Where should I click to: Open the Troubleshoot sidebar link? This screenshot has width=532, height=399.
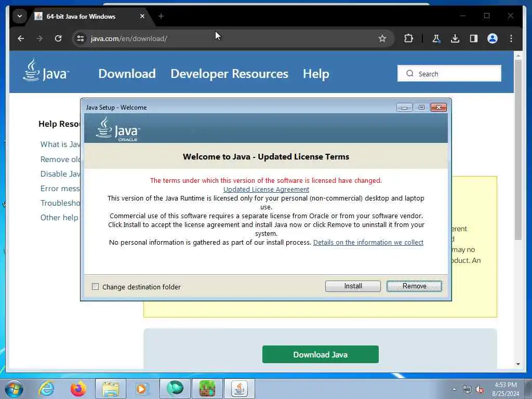[x=60, y=203]
